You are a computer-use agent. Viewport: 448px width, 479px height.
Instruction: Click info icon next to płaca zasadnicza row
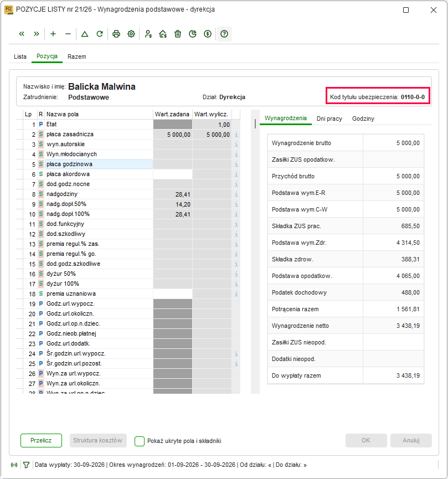tap(236, 135)
